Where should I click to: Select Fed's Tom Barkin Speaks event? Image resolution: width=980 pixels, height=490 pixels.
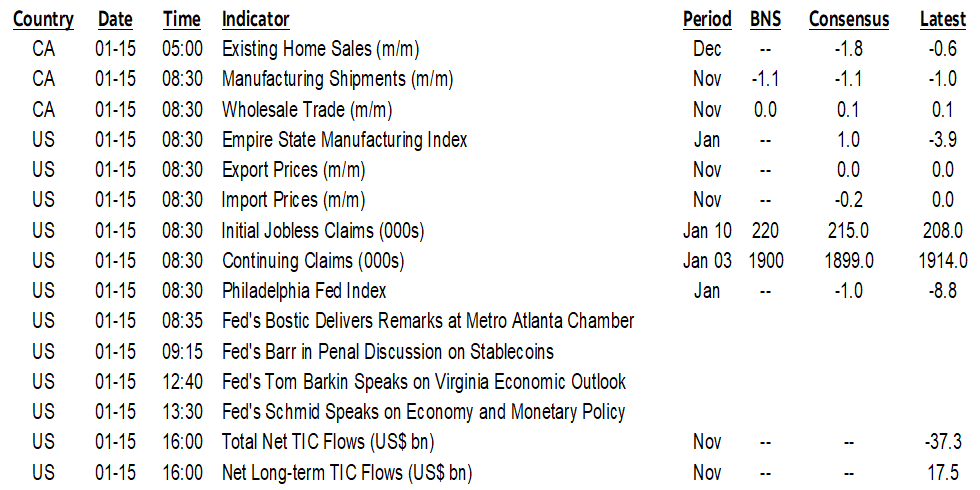(x=424, y=382)
